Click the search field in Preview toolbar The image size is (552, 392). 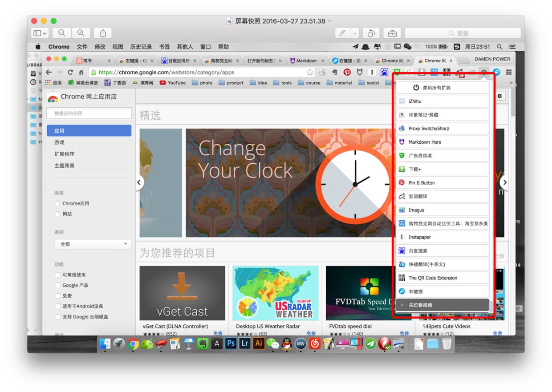coord(462,33)
